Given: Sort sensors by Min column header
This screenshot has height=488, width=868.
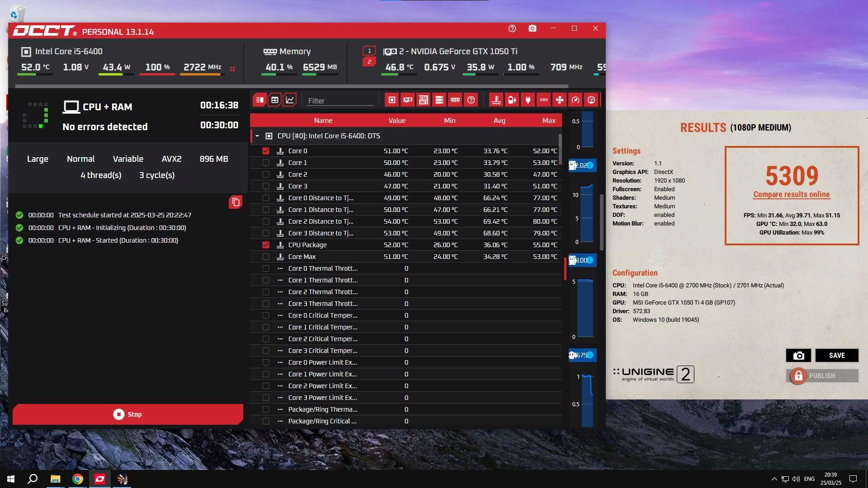Looking at the screenshot, I should tap(450, 121).
